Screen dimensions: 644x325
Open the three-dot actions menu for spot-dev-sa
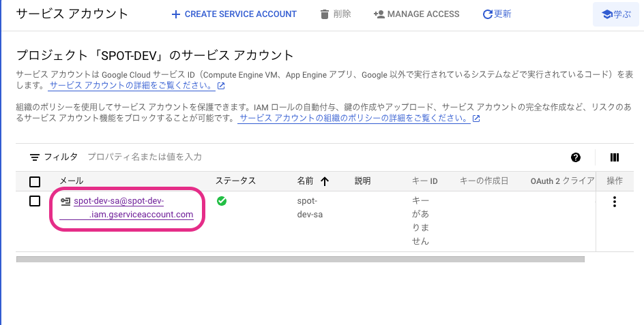(x=615, y=202)
